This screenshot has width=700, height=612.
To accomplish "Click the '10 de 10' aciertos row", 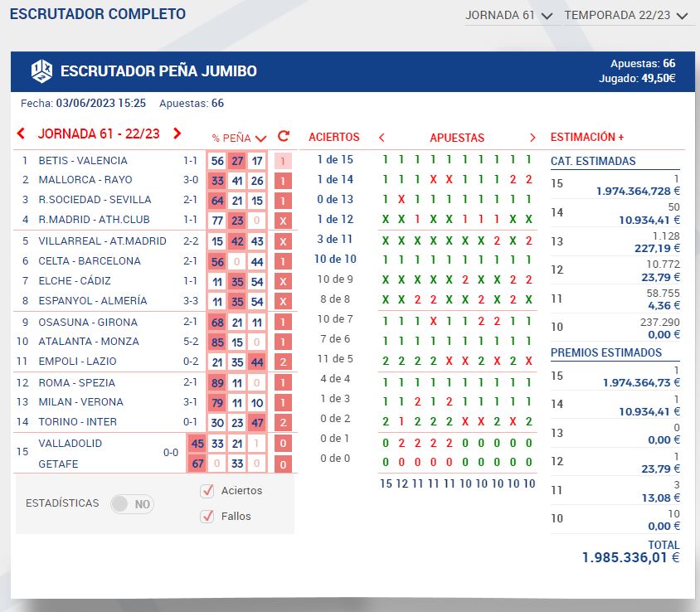I will tap(335, 260).
